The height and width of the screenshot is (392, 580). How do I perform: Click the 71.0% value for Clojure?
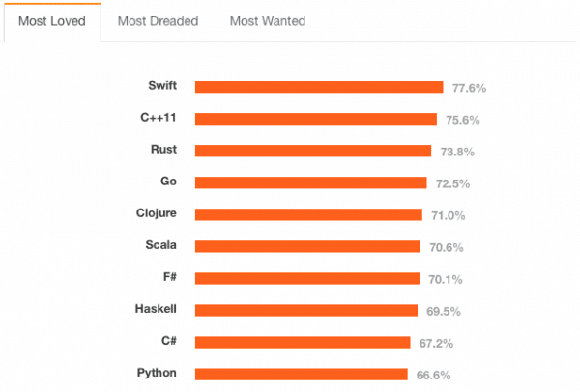(x=448, y=215)
